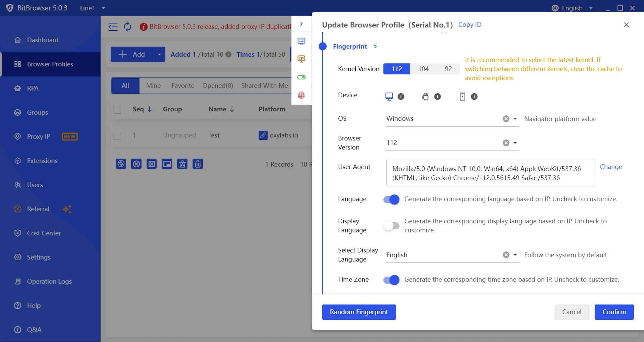644x342 pixels.
Task: Click the info icon beside Total 10
Action: (228, 54)
